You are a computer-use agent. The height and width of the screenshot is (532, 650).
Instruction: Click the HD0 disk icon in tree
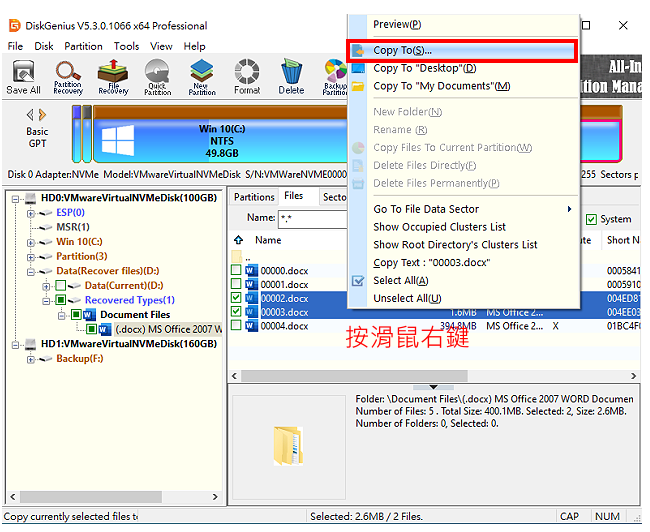coord(31,198)
